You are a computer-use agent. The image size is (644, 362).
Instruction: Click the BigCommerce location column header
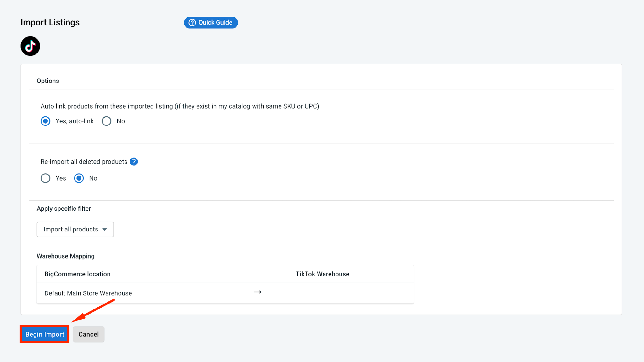[77, 274]
